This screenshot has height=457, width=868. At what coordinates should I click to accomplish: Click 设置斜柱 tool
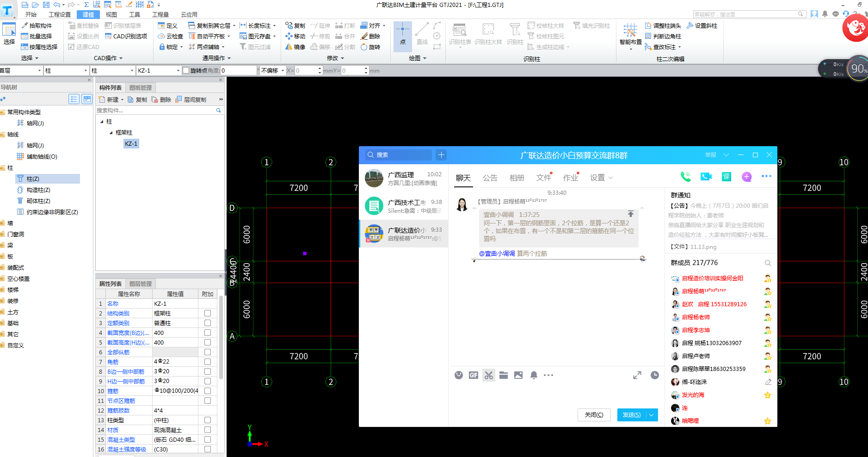point(702,25)
